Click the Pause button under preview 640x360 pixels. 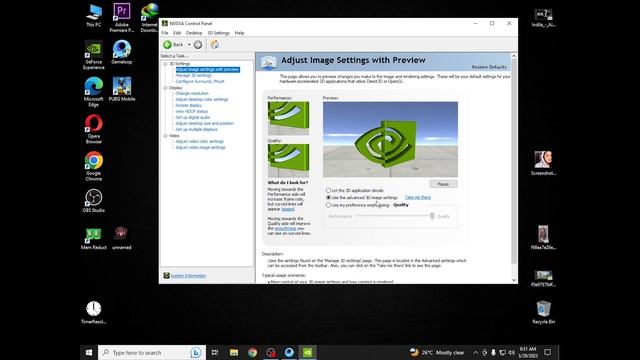(443, 184)
